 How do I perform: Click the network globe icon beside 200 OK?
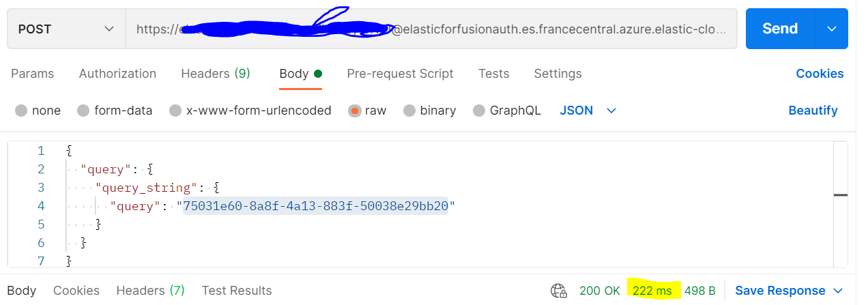559,291
